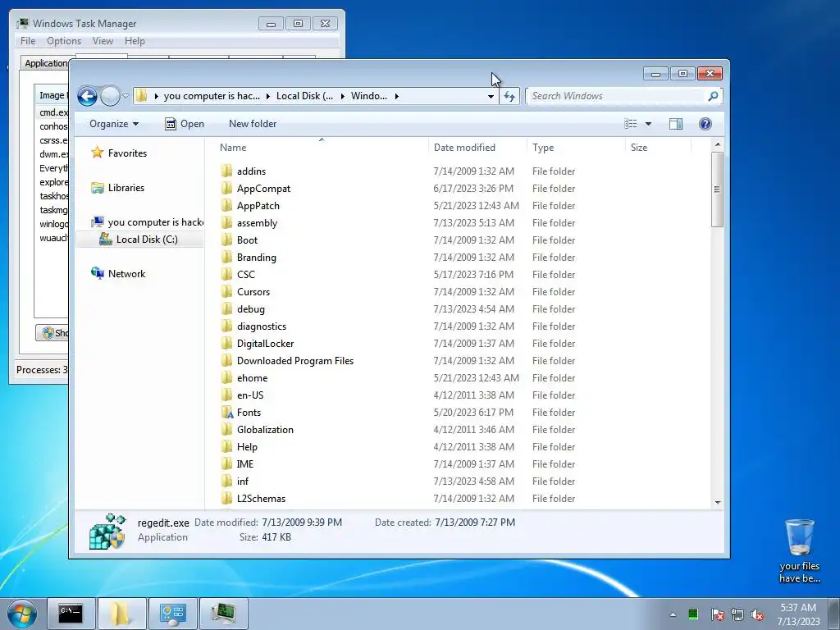Click 'you computer is hac...' breadcrumb segment
The image size is (840, 630).
212,97
